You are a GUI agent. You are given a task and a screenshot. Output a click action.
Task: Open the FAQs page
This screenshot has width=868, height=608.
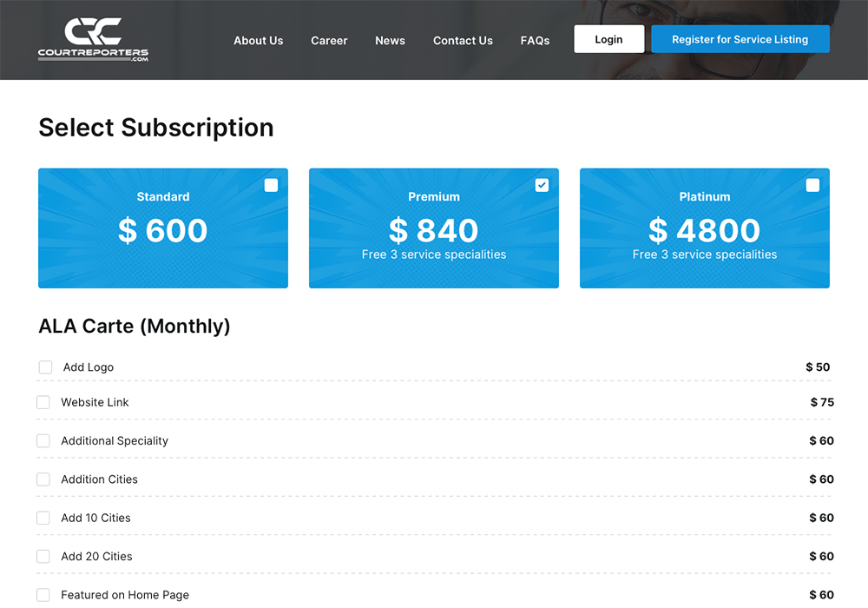pyautogui.click(x=535, y=40)
